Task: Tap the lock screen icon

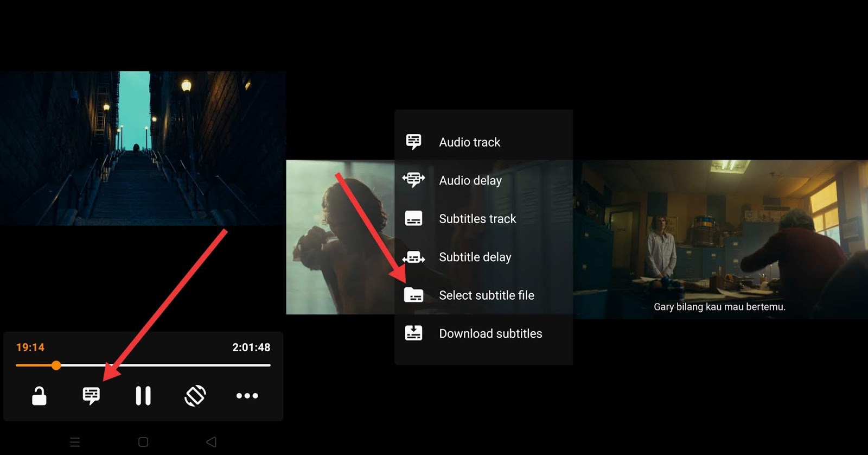Action: [39, 396]
